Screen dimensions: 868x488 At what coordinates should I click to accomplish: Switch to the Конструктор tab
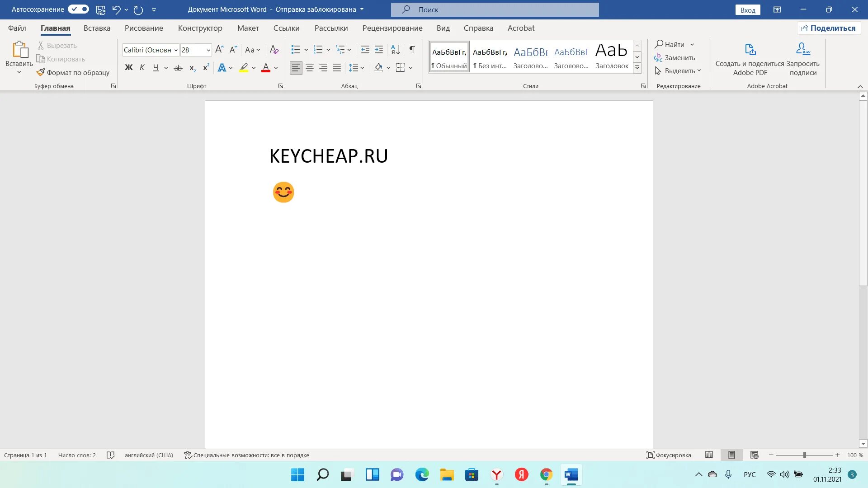(x=200, y=28)
